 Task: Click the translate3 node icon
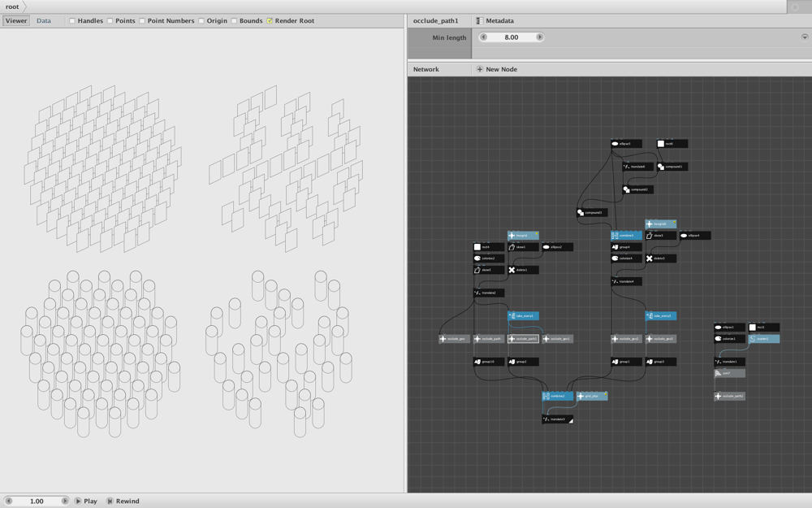(546, 419)
